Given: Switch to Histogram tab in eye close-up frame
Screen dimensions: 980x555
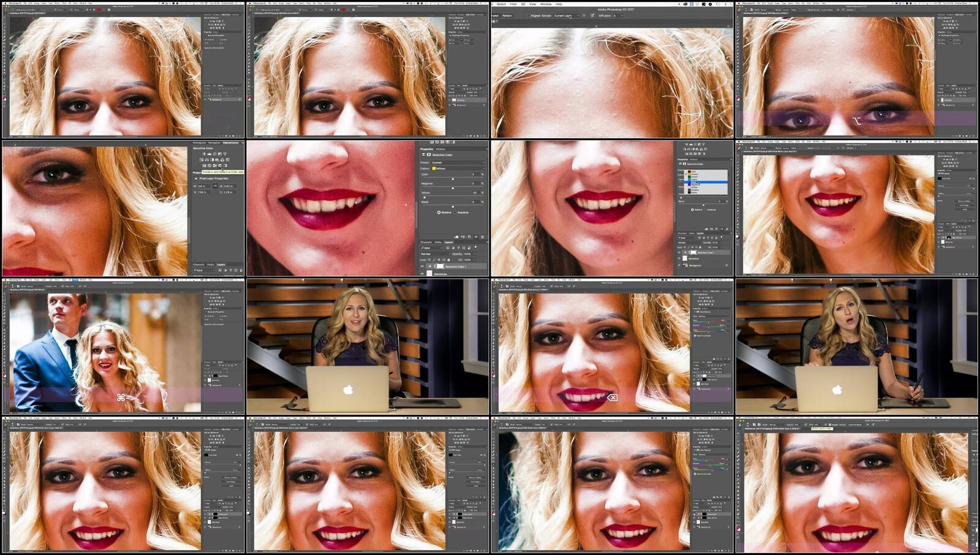Looking at the screenshot, I should [x=200, y=143].
